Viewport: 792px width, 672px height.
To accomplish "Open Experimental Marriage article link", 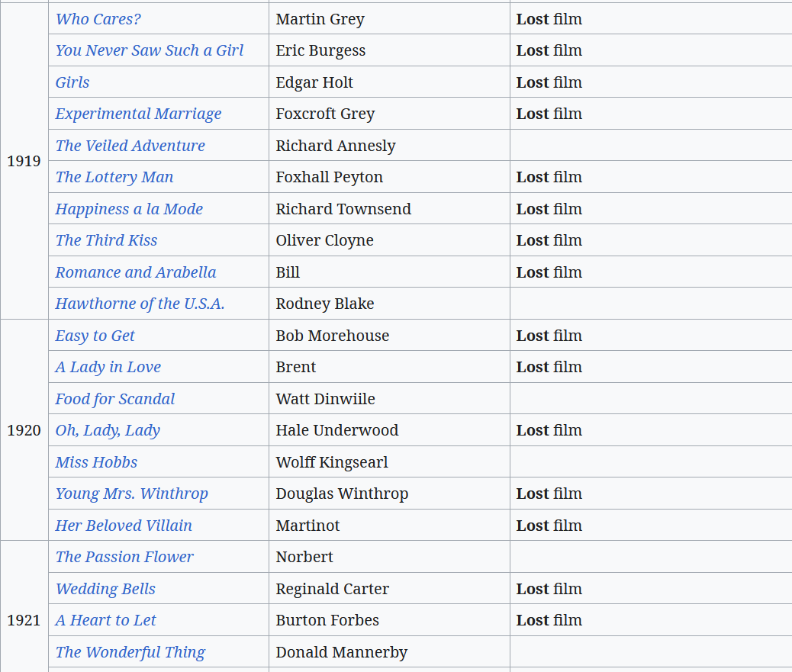I will 138,114.
